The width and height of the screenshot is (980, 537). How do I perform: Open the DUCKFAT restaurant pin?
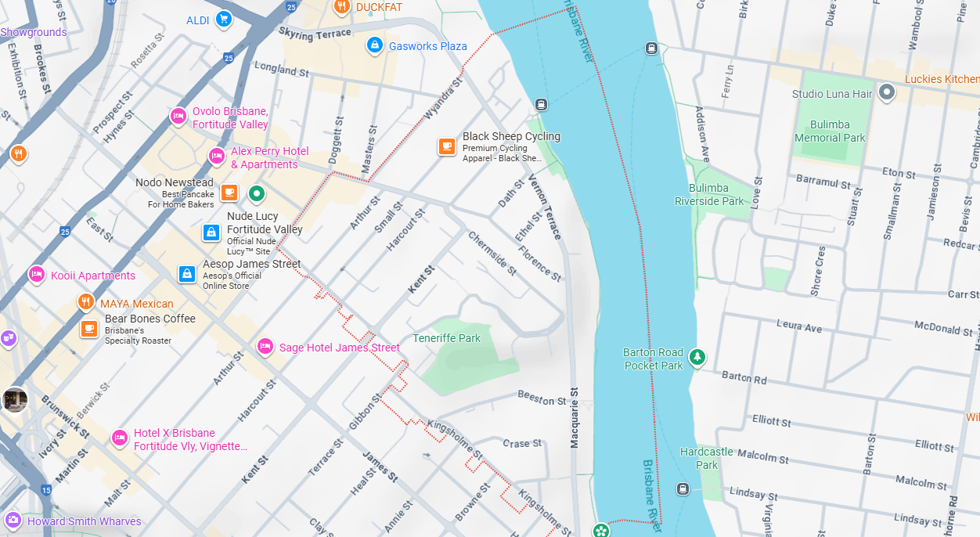tap(341, 8)
